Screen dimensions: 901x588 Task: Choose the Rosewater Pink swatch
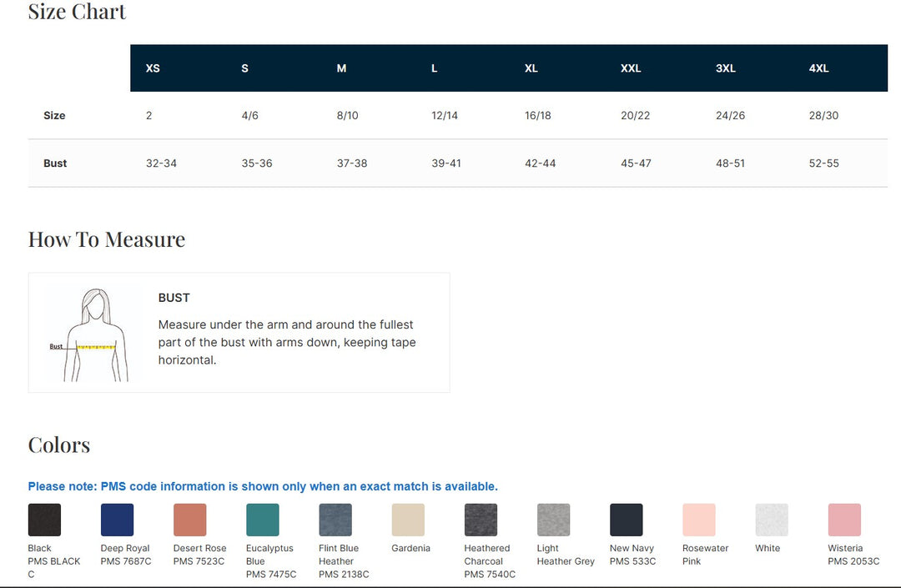699,520
